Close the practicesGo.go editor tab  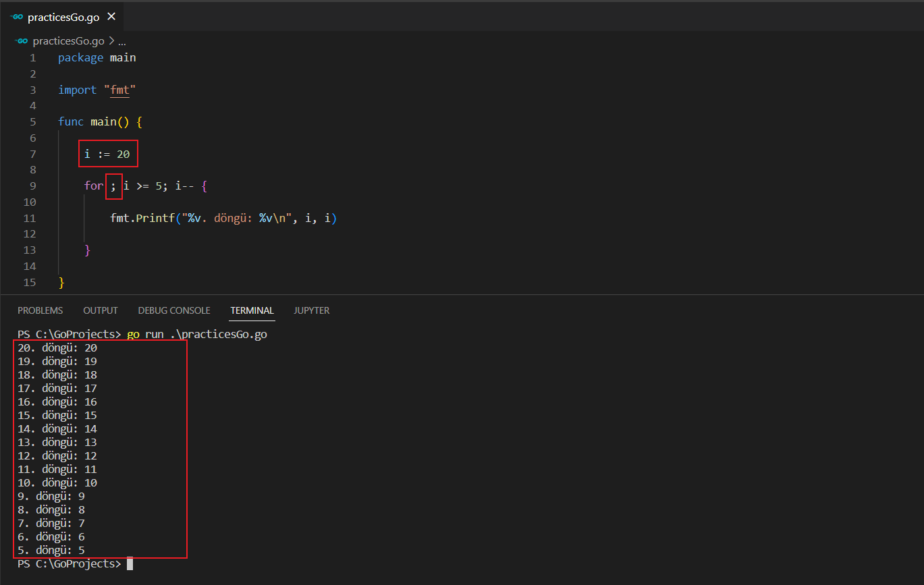[x=111, y=16]
